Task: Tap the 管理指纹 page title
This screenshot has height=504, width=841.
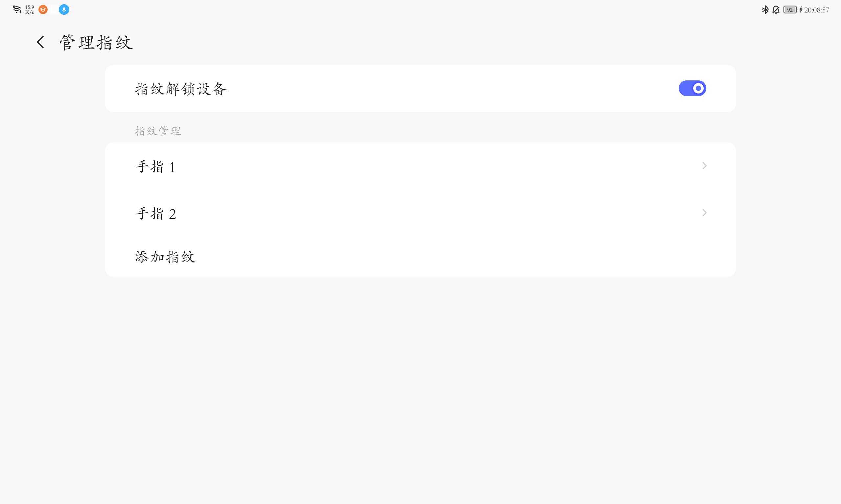Action: point(96,42)
